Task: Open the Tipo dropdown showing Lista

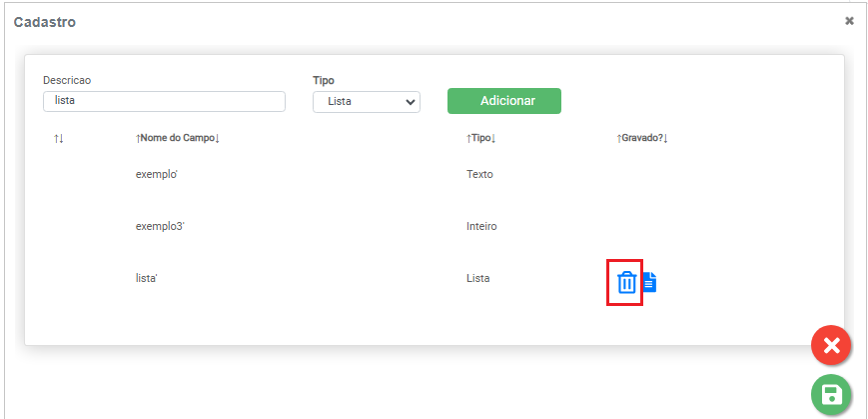Action: click(367, 101)
